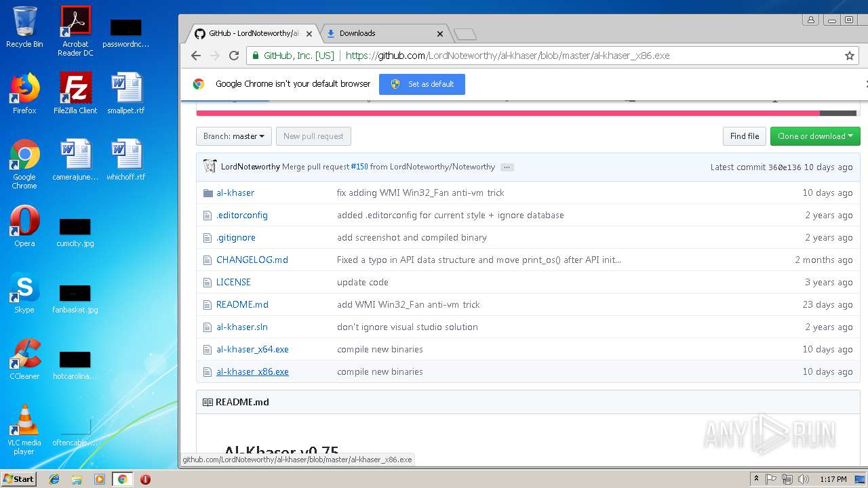Viewport: 868px width, 488px height.
Task: Click LordNoteworthy's avatar in the commit row
Action: coord(210,166)
